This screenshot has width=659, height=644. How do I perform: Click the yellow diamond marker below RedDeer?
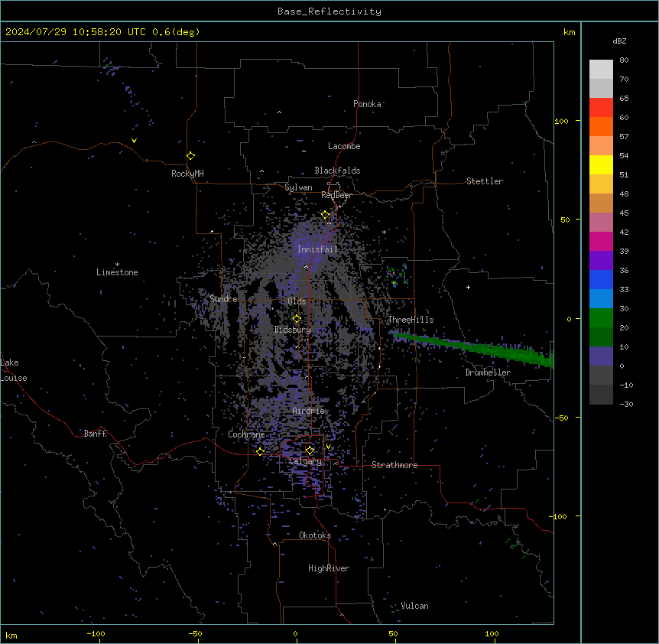point(326,215)
